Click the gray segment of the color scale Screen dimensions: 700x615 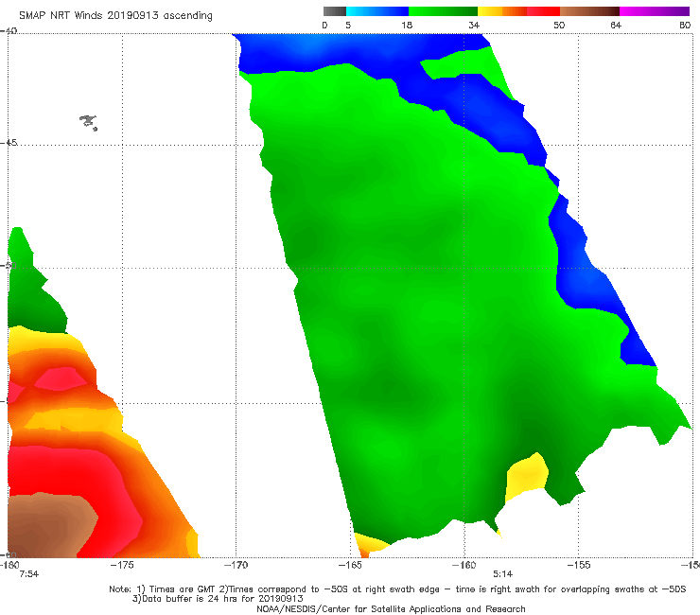[335, 11]
